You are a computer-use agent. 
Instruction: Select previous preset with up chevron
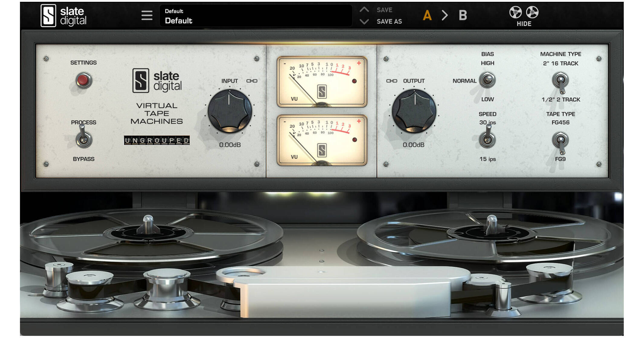point(364,10)
